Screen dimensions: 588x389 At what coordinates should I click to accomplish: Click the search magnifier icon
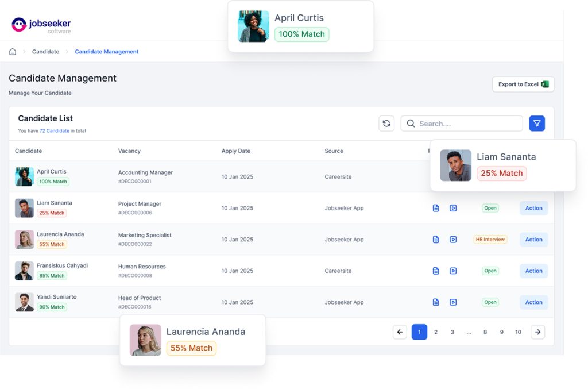coord(411,124)
